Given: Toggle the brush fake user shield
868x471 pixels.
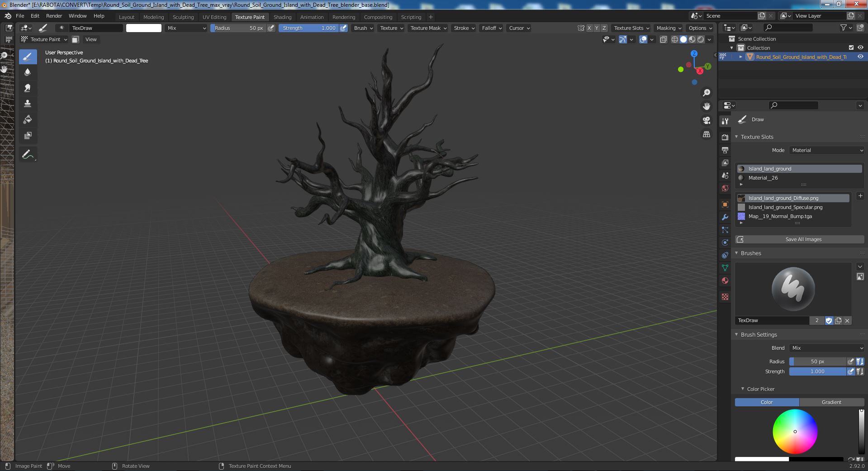Looking at the screenshot, I should point(829,320).
